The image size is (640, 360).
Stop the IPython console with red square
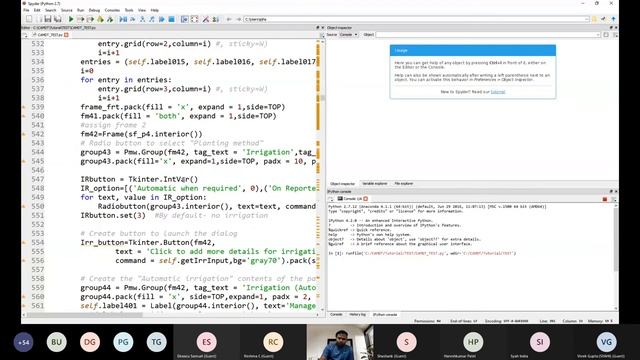coord(604,199)
